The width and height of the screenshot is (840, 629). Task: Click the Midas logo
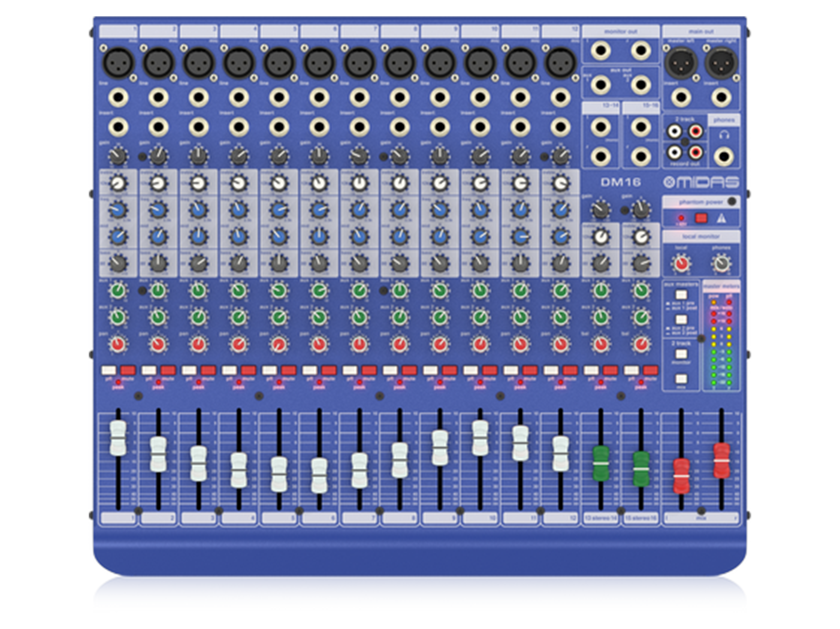(701, 183)
